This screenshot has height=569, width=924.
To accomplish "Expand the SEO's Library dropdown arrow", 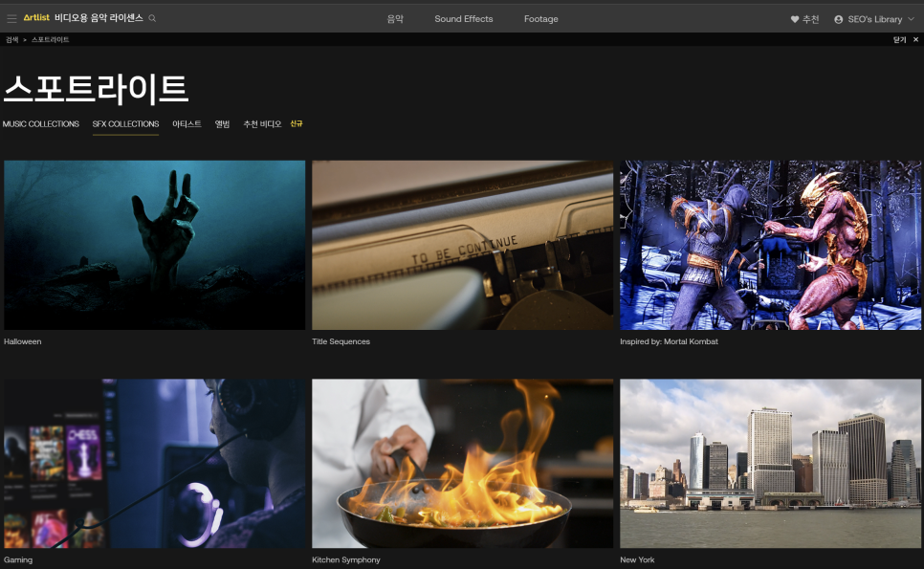I will tap(911, 19).
